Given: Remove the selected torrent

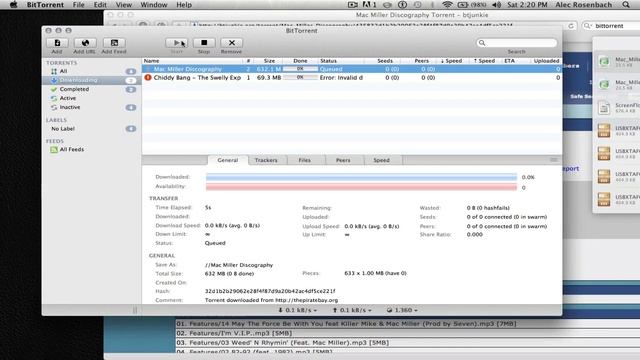Looking at the screenshot, I should click(231, 43).
